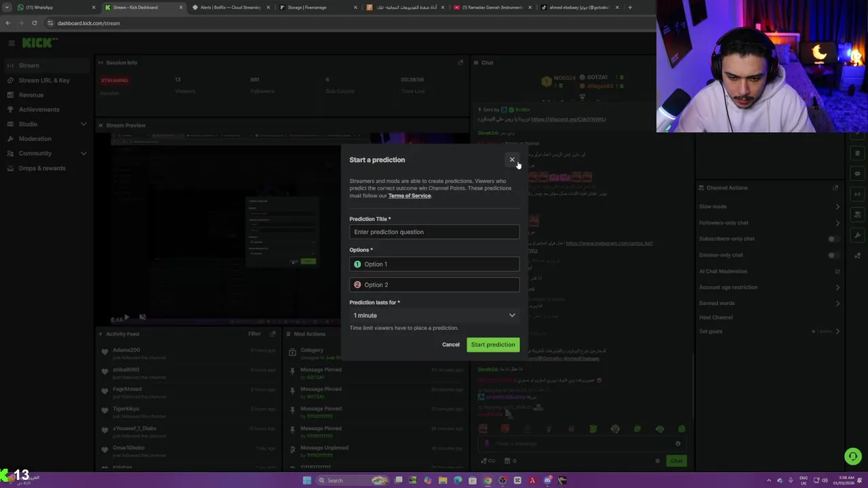
Task: Open the Terms of Service link
Action: 410,196
